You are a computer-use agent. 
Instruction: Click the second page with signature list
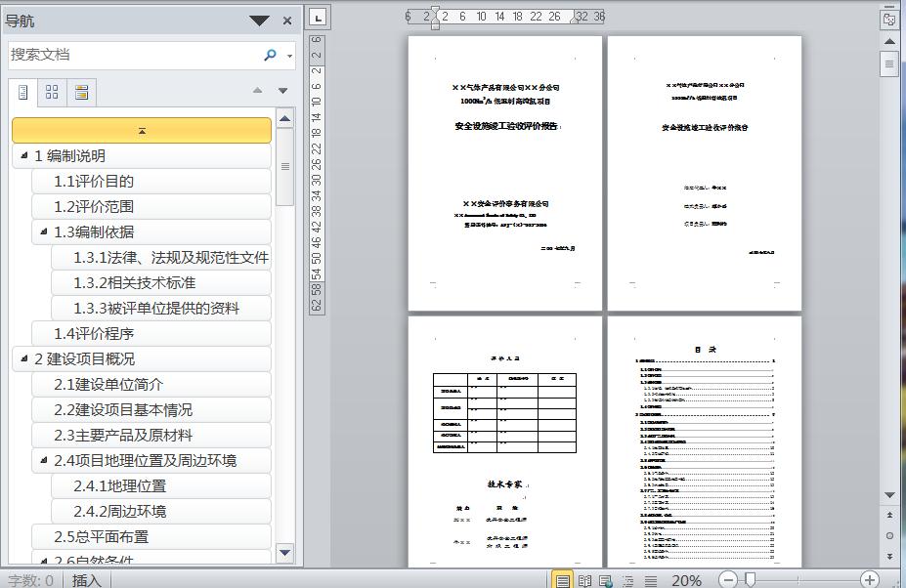[705, 173]
